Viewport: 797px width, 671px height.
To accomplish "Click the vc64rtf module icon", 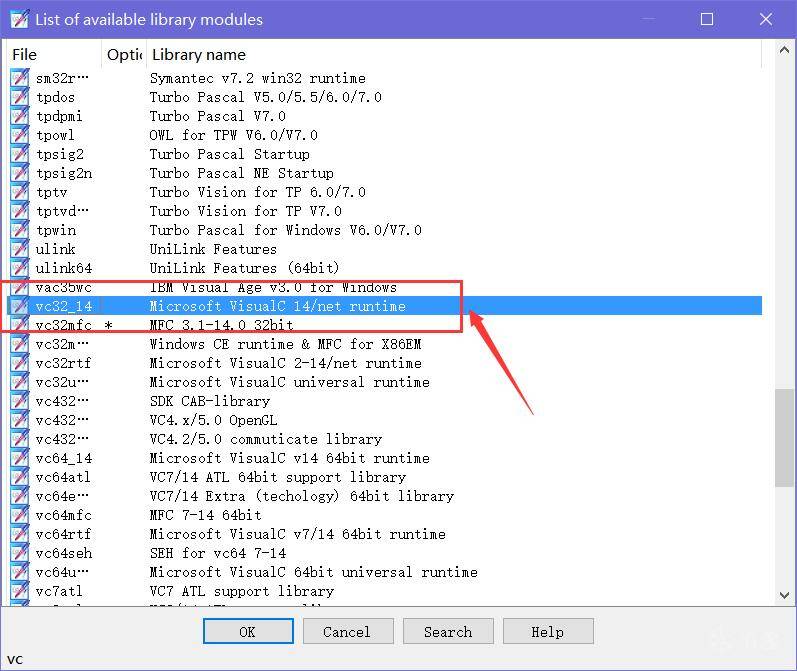I will click(x=19, y=534).
